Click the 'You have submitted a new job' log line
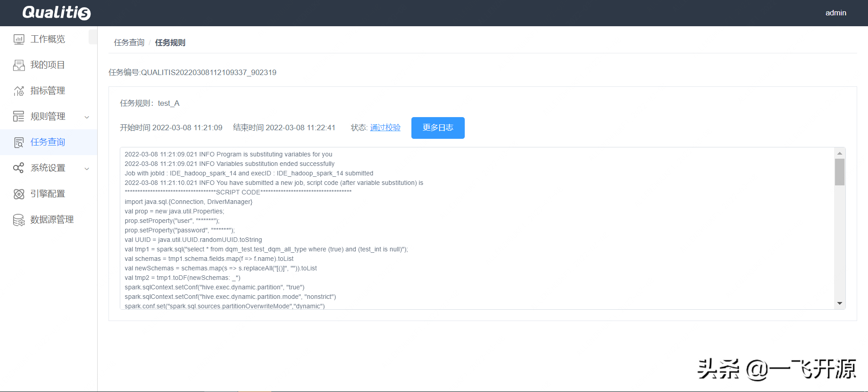The height and width of the screenshot is (392, 868). (274, 183)
